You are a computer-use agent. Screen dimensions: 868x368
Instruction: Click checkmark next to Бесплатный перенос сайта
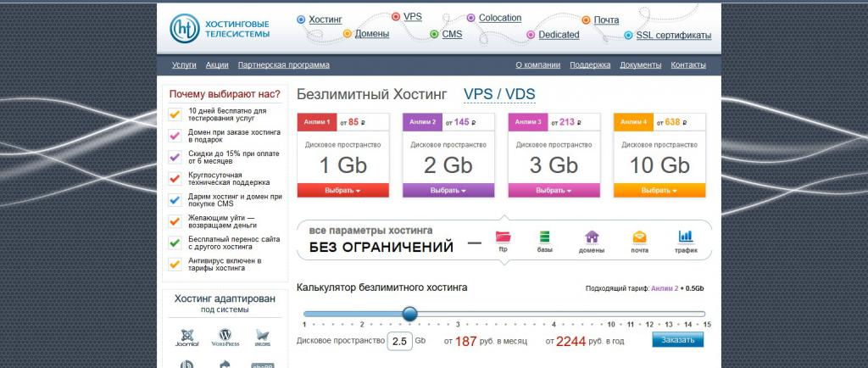tap(175, 243)
